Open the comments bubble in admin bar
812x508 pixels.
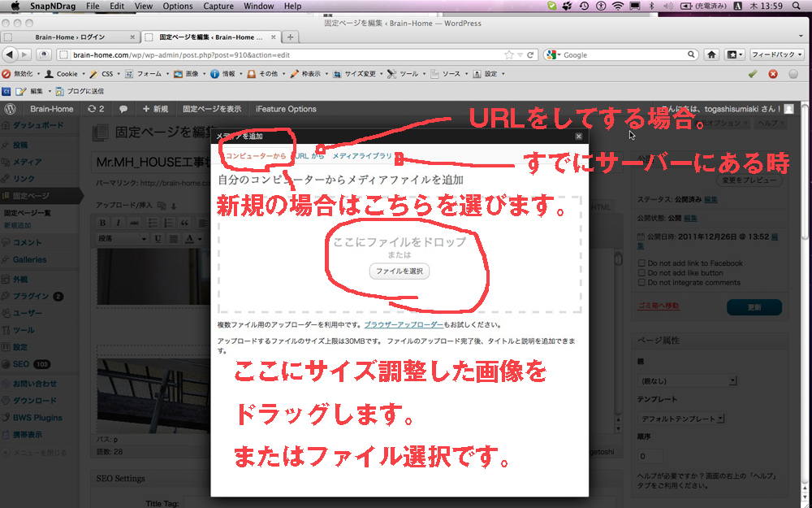tap(123, 109)
